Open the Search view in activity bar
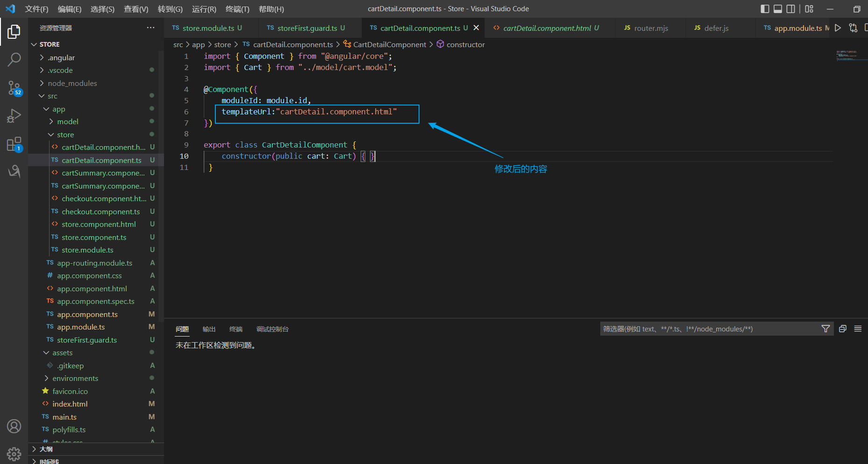The height and width of the screenshot is (464, 868). click(x=14, y=59)
